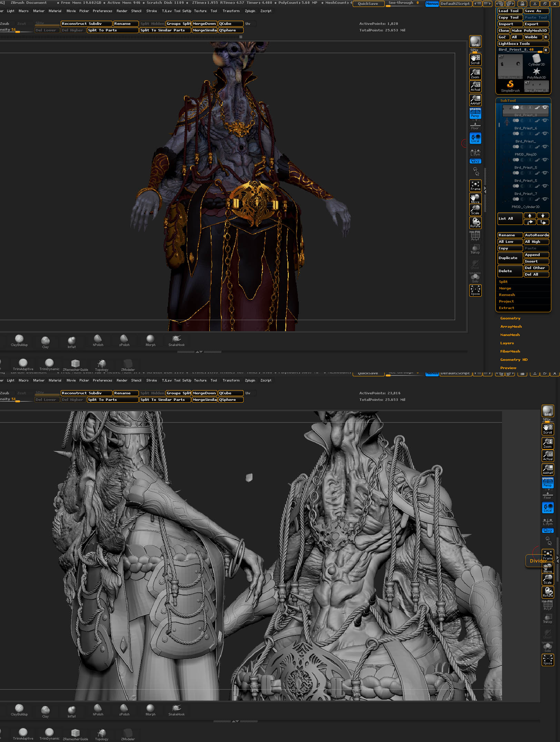Click the Duplicate subtool button
560x742 pixels.
click(x=510, y=258)
